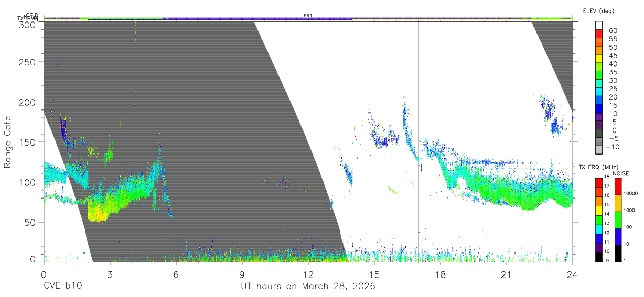Click the green swatch in NOISE colorbar
The width and height of the screenshot is (644, 297).
pyautogui.click(x=618, y=220)
